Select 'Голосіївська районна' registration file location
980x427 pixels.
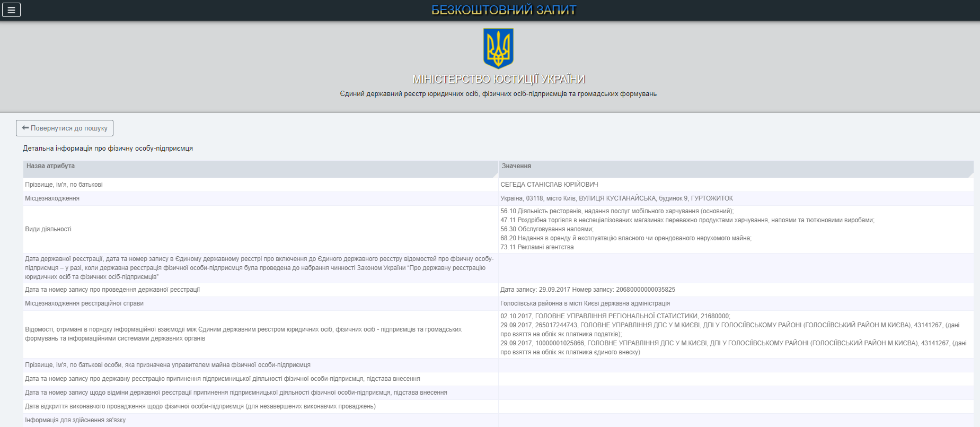[585, 303]
